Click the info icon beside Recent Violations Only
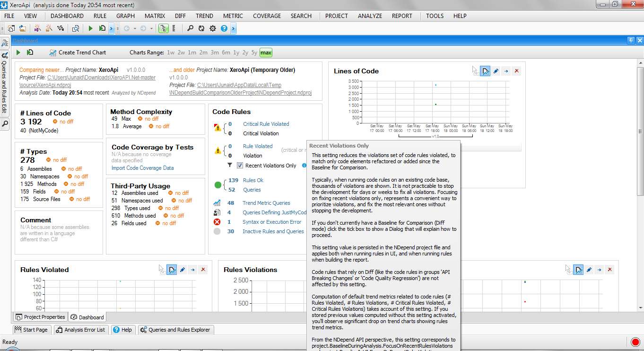The image size is (644, 351). pyautogui.click(x=304, y=166)
